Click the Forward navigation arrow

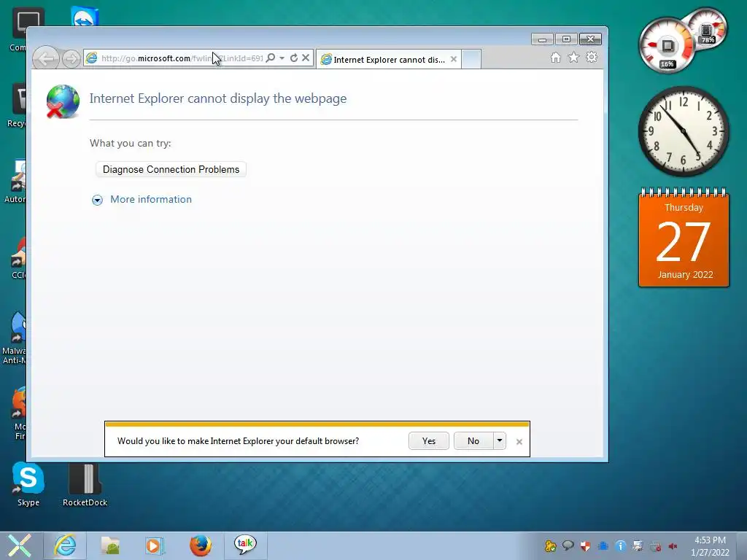[71, 59]
